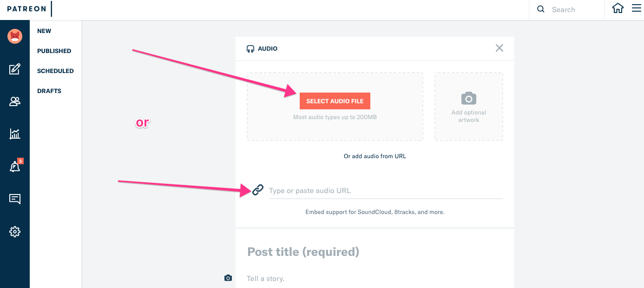This screenshot has height=288, width=644.
Task: Add optional artwork via camera box
Action: pyautogui.click(x=468, y=107)
